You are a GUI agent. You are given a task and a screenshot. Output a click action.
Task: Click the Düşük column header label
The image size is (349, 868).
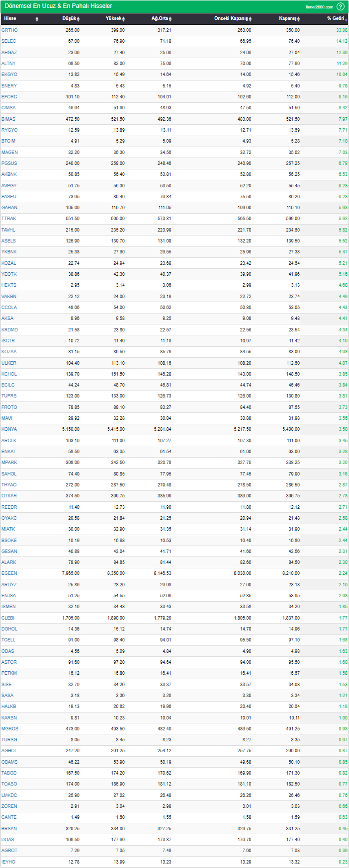coord(69,18)
